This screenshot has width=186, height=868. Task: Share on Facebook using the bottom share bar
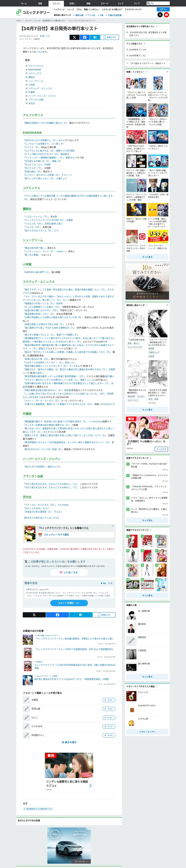tap(57, 615)
